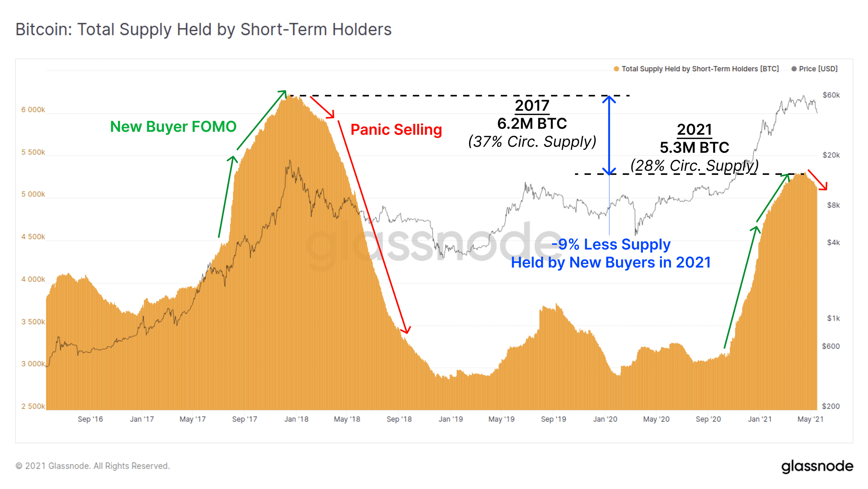This screenshot has width=868, height=489.
Task: Click the May '21 x-axis label
Action: point(810,419)
